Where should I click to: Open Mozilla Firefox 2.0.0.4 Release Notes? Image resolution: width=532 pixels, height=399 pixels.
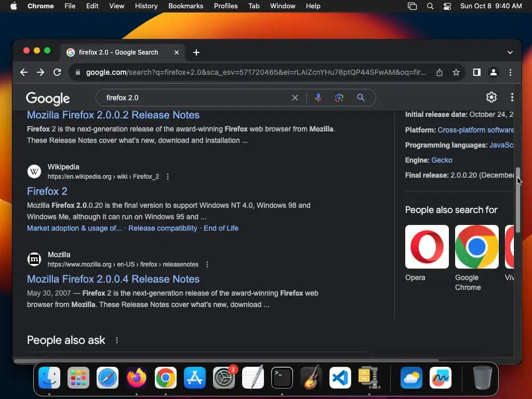[x=113, y=279]
